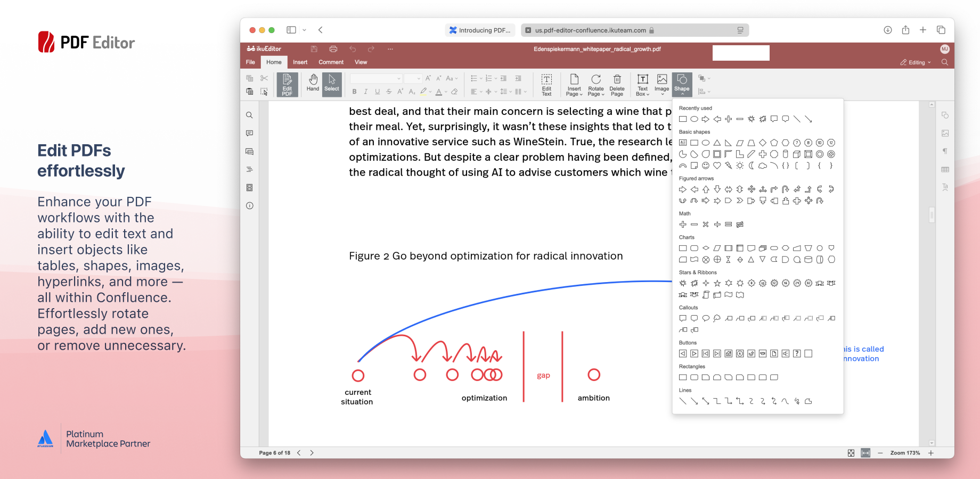Open Image settings in right sidebar

point(945,133)
